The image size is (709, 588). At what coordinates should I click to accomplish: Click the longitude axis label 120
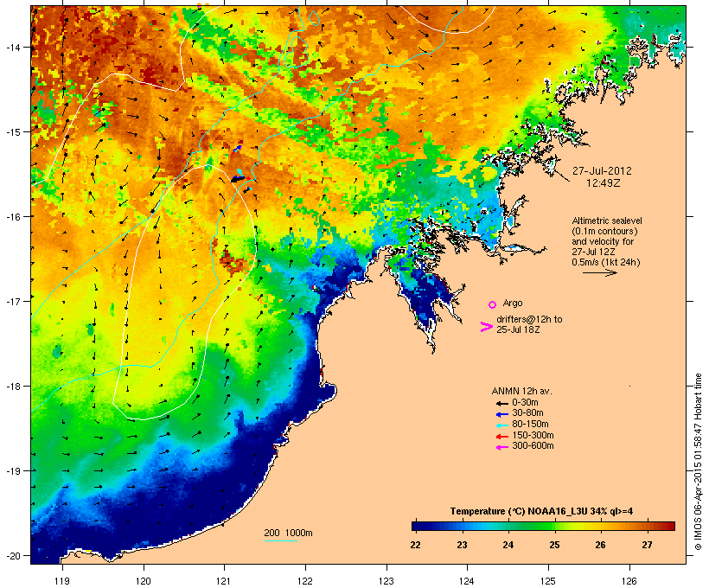(144, 581)
